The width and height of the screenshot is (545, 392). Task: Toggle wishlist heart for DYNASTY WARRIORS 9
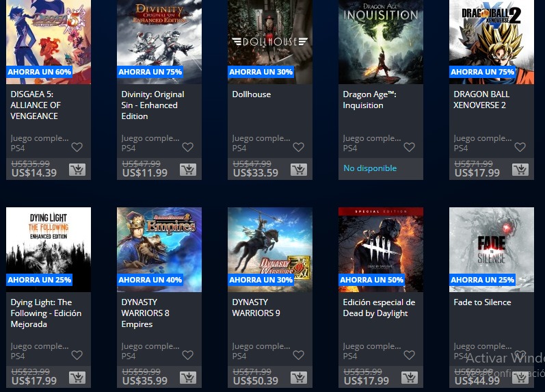tap(299, 355)
